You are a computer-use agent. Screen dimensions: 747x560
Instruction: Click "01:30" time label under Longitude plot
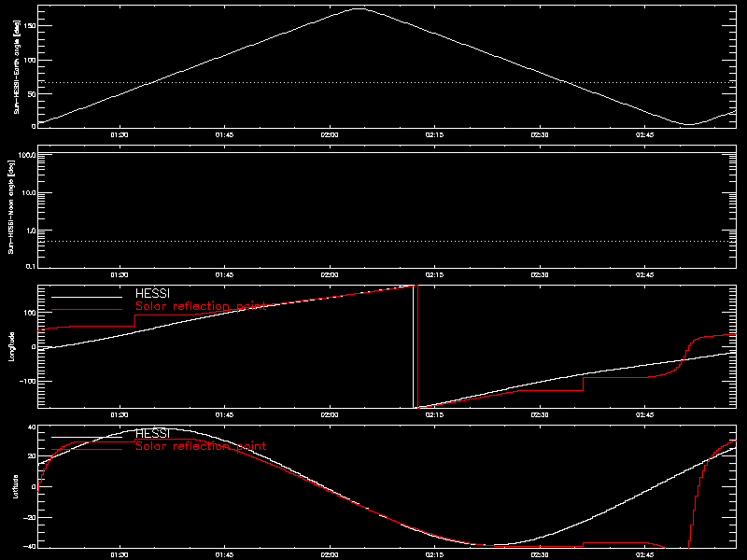tap(120, 415)
